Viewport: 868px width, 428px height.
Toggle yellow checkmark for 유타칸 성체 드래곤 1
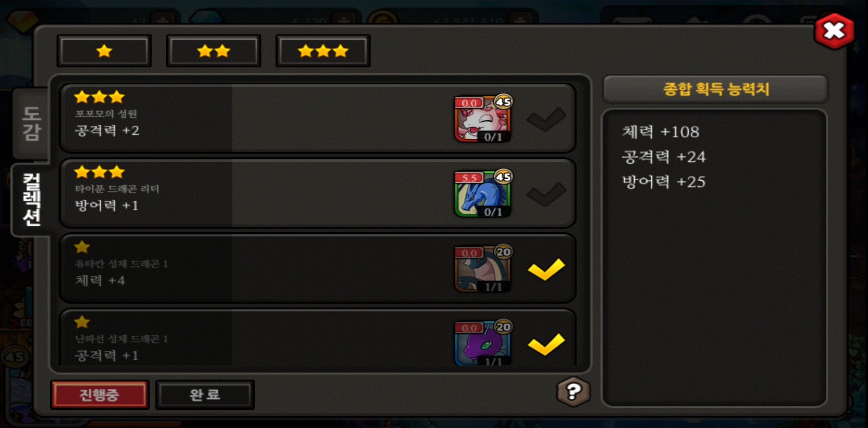point(546,269)
